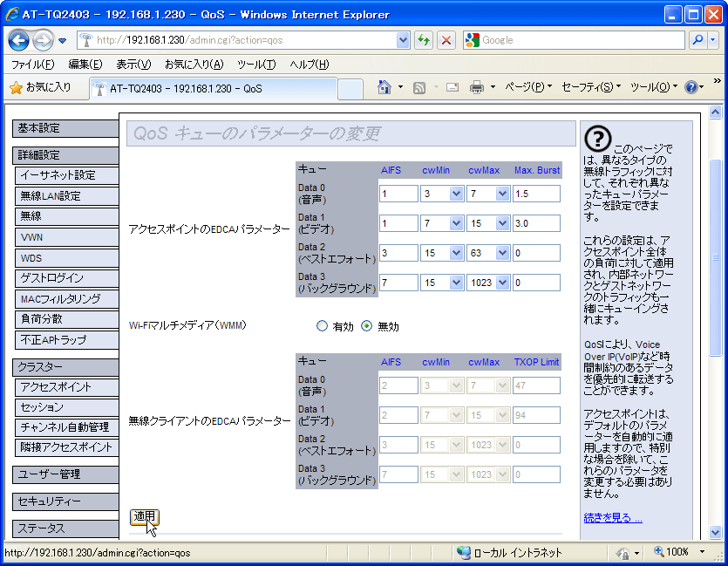Click the Google search magnifier icon
The width and height of the screenshot is (728, 566).
tap(697, 40)
